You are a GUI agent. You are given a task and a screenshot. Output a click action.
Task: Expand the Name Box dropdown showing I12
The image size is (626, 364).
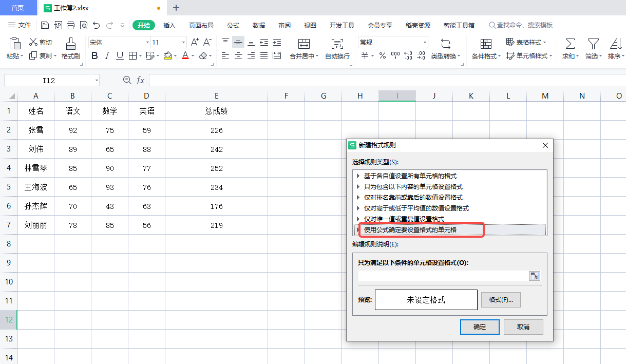[x=97, y=81]
